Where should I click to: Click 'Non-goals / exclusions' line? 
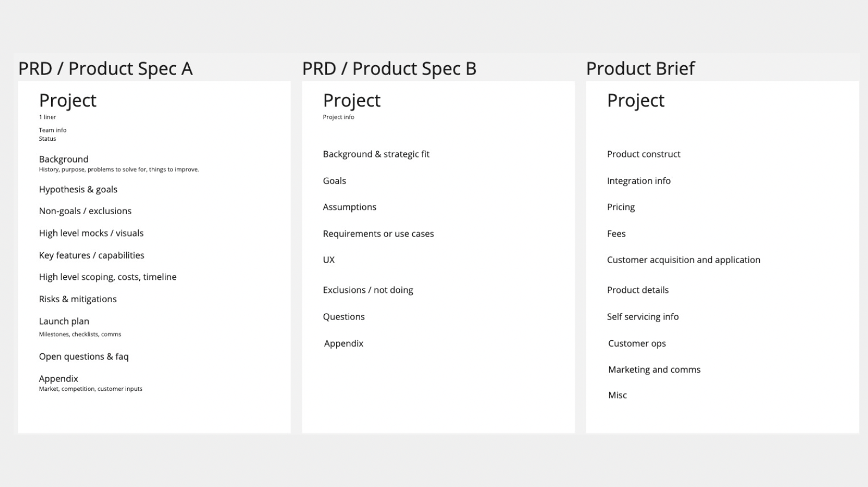click(85, 211)
